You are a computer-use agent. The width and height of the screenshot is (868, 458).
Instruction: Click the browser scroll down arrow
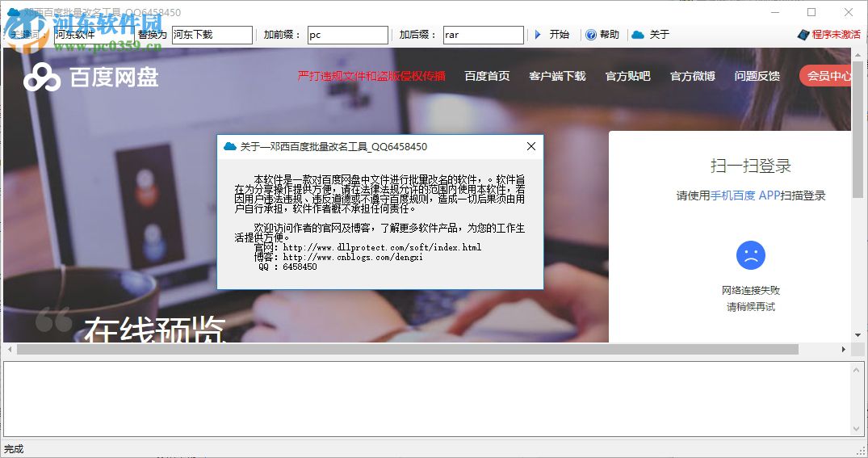coord(858,335)
